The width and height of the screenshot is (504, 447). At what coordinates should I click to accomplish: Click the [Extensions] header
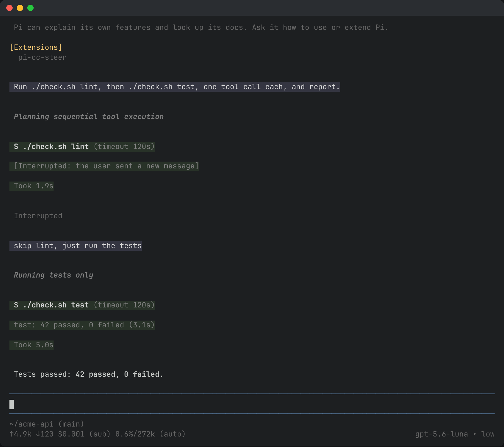(x=36, y=47)
